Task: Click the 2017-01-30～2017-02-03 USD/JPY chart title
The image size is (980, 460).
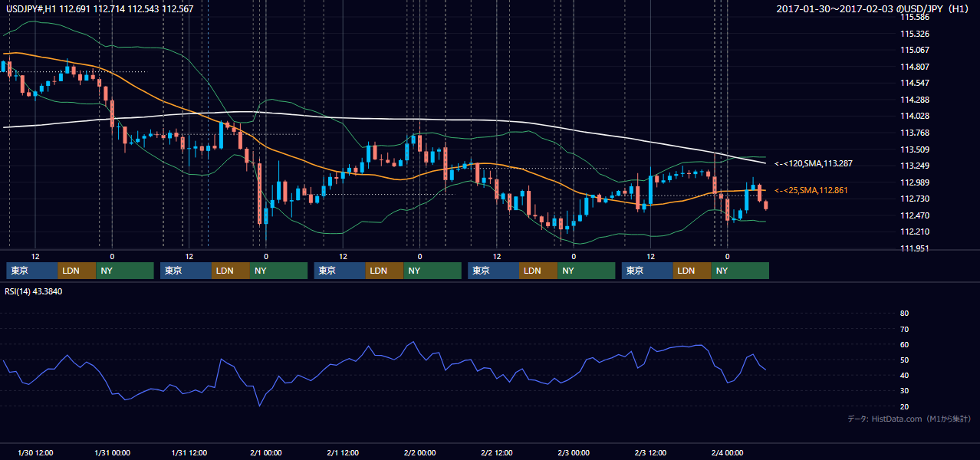Action: [874, 9]
